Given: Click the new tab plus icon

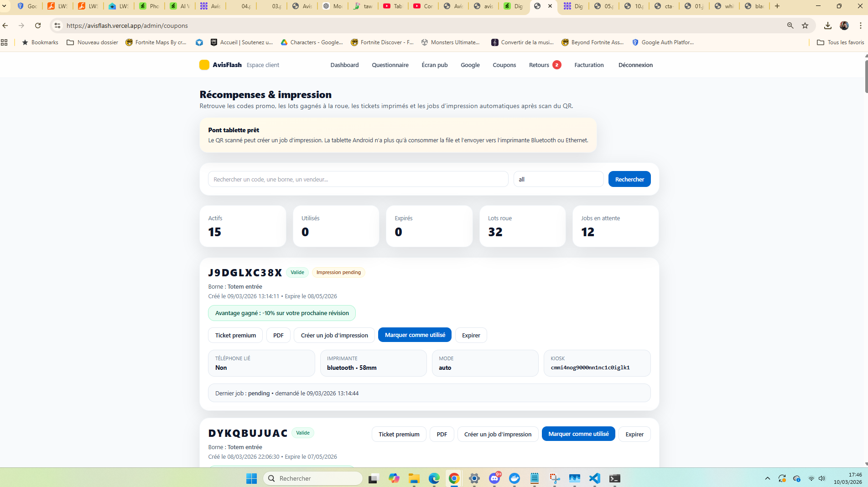Looking at the screenshot, I should tap(777, 6).
